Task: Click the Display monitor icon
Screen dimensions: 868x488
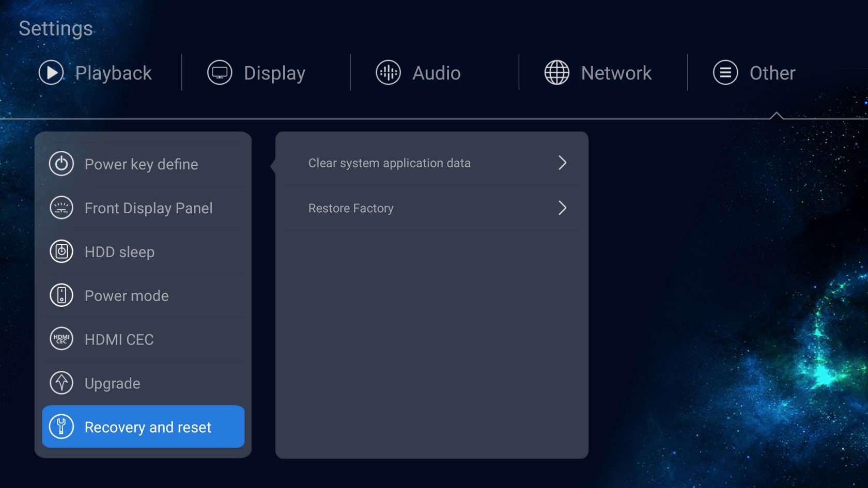Action: tap(220, 73)
